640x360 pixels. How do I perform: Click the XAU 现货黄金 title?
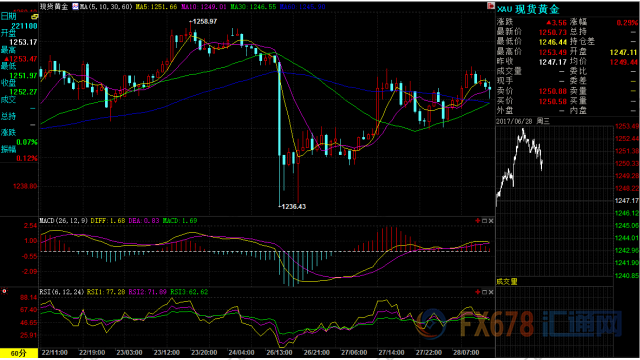[x=528, y=9]
